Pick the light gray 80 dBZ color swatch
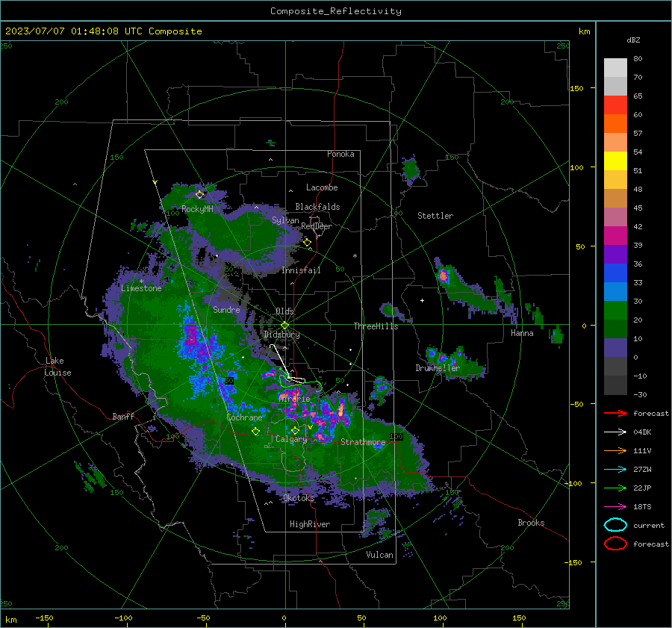 (615, 67)
